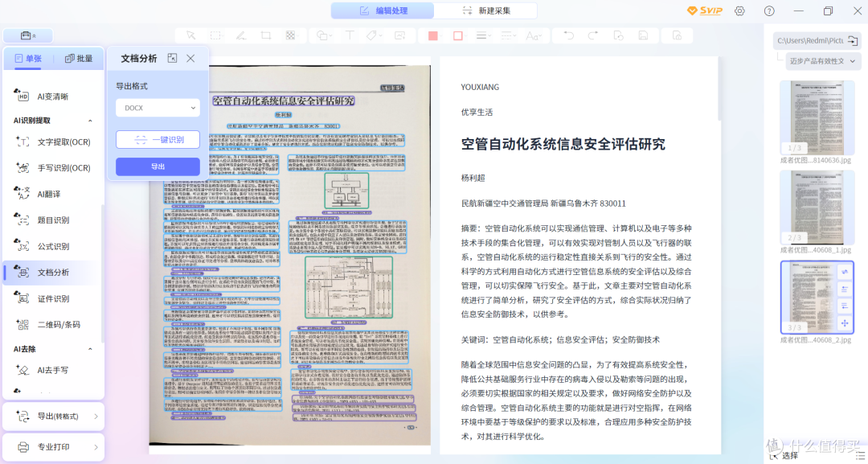Pick the mosaic checkerboard tool
868x464 pixels.
pos(290,35)
